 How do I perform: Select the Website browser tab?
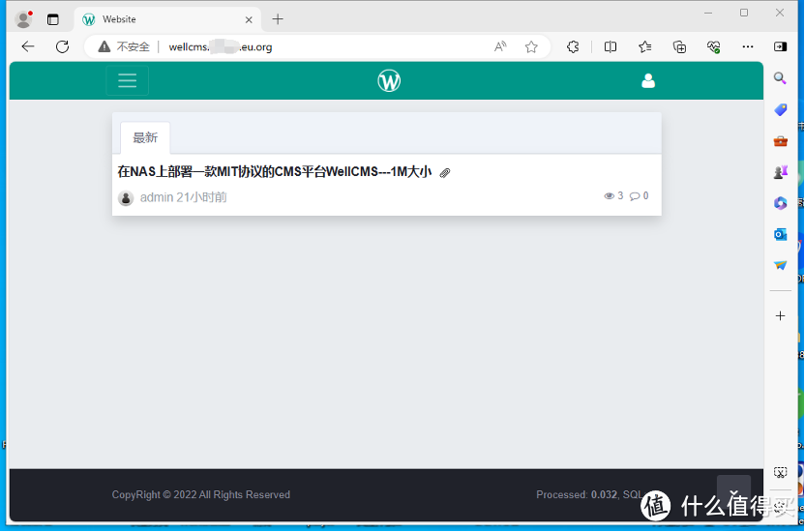tap(168, 19)
